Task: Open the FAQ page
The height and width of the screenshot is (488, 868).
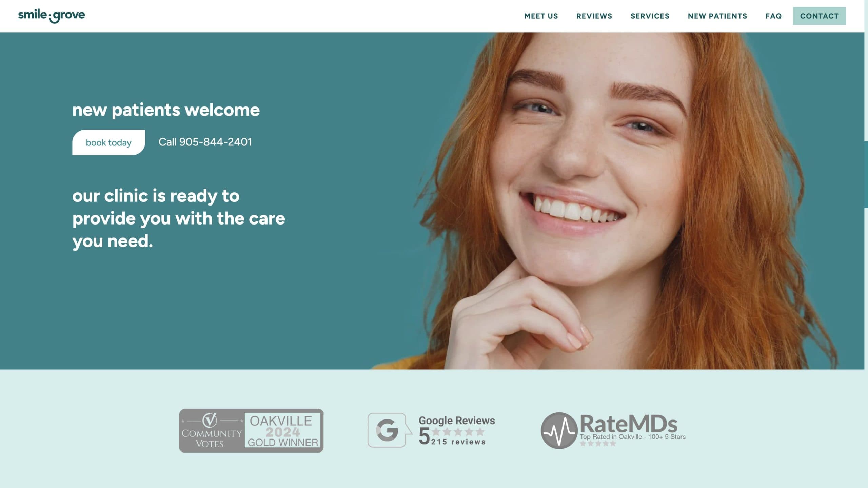Action: (773, 16)
